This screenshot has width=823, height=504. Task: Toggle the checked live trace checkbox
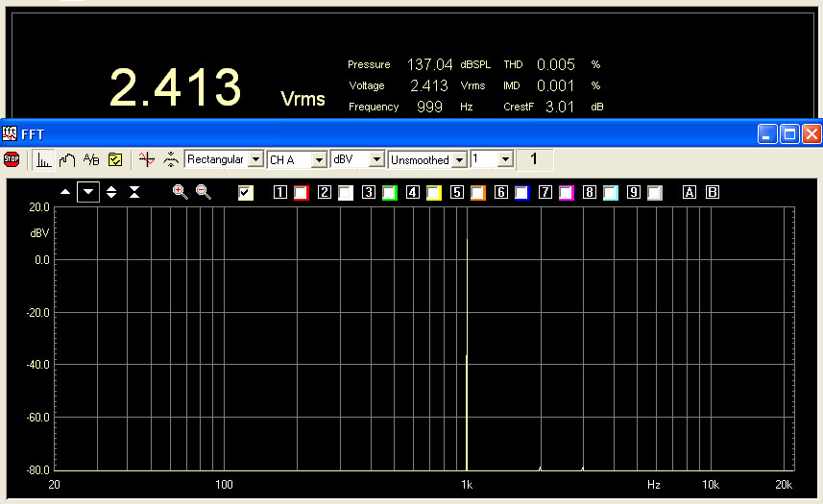click(246, 193)
